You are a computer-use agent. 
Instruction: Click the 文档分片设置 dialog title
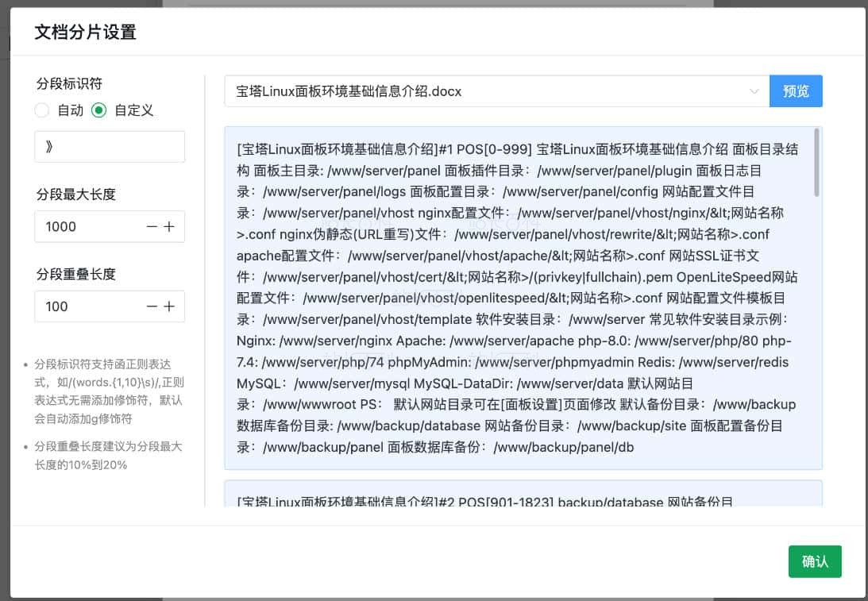click(x=85, y=32)
